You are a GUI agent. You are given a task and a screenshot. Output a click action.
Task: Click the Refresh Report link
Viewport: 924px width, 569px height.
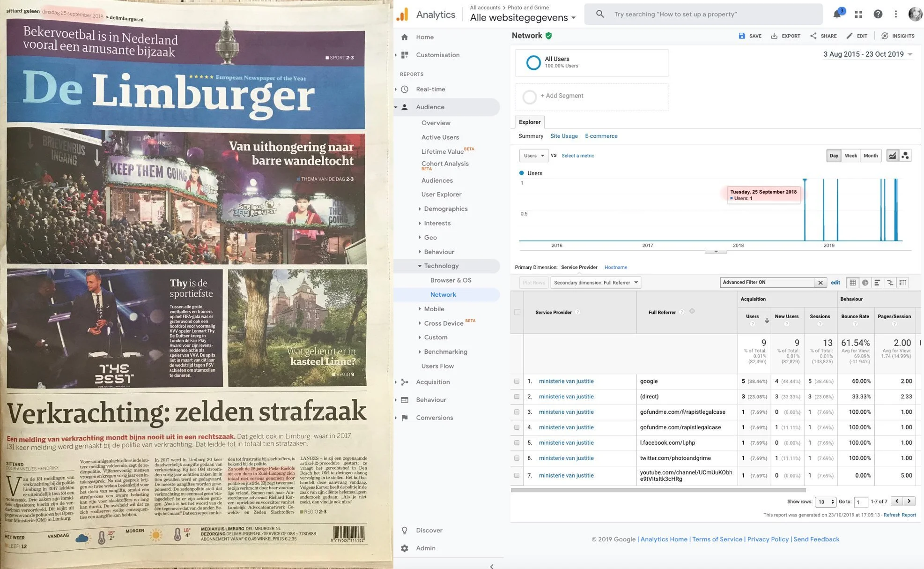pyautogui.click(x=900, y=515)
